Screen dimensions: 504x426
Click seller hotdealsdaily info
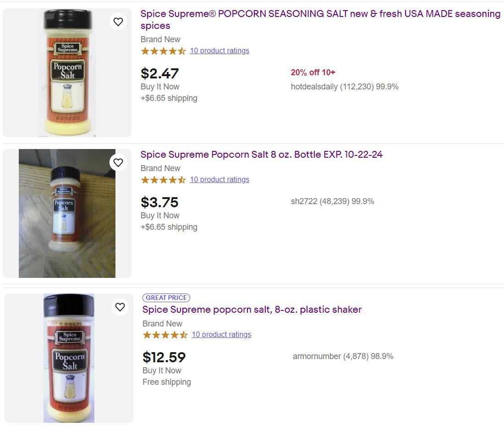coord(345,87)
